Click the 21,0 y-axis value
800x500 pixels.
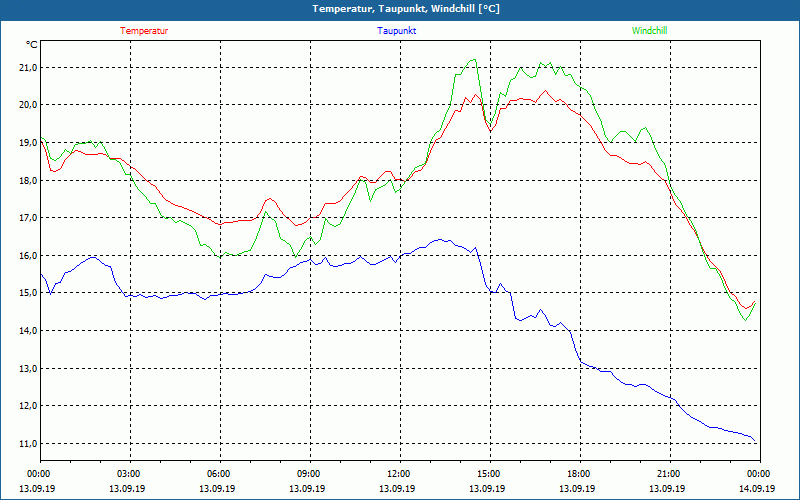pos(29,68)
